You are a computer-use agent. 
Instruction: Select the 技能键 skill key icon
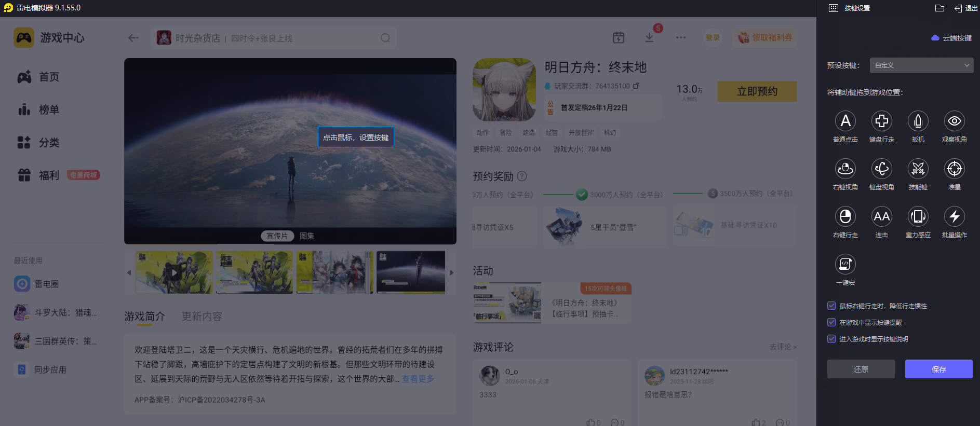click(918, 169)
